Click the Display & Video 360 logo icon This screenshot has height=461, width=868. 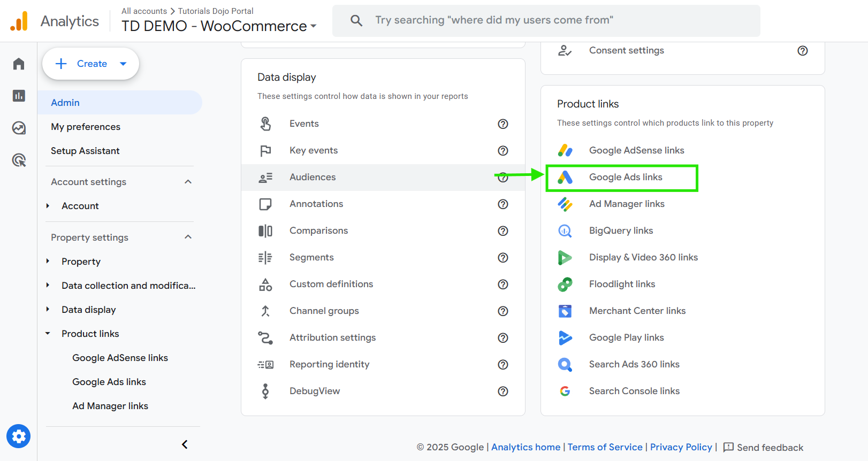point(565,257)
